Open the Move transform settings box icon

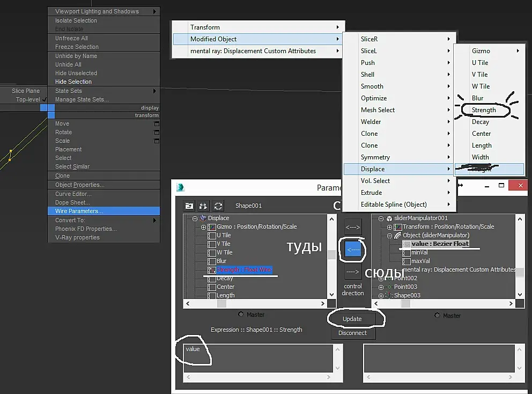tap(157, 124)
